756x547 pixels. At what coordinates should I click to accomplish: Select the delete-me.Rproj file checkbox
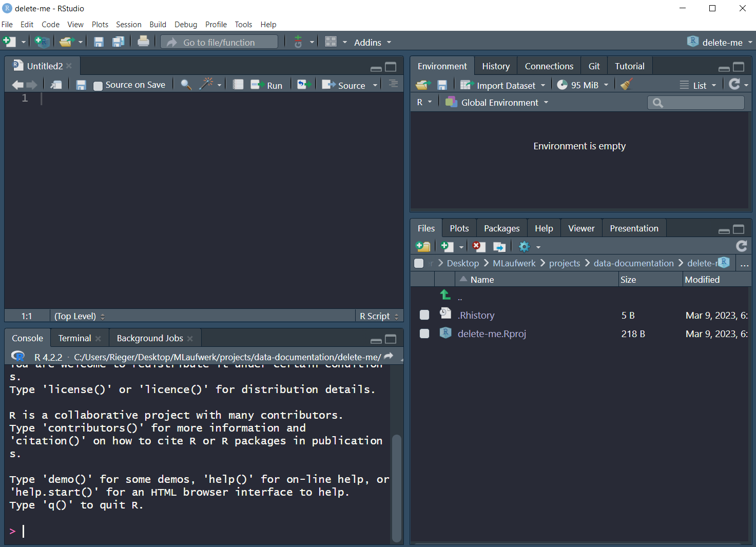pyautogui.click(x=424, y=334)
